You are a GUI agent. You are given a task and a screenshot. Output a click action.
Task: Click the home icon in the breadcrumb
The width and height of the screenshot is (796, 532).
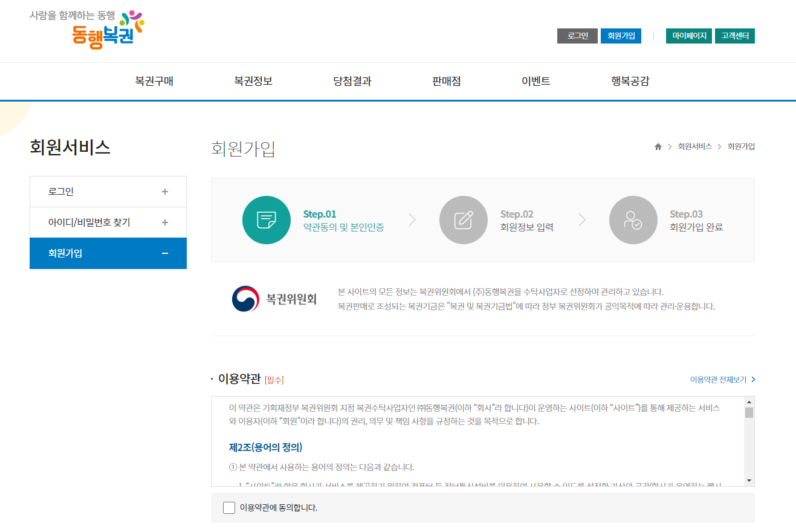click(658, 146)
